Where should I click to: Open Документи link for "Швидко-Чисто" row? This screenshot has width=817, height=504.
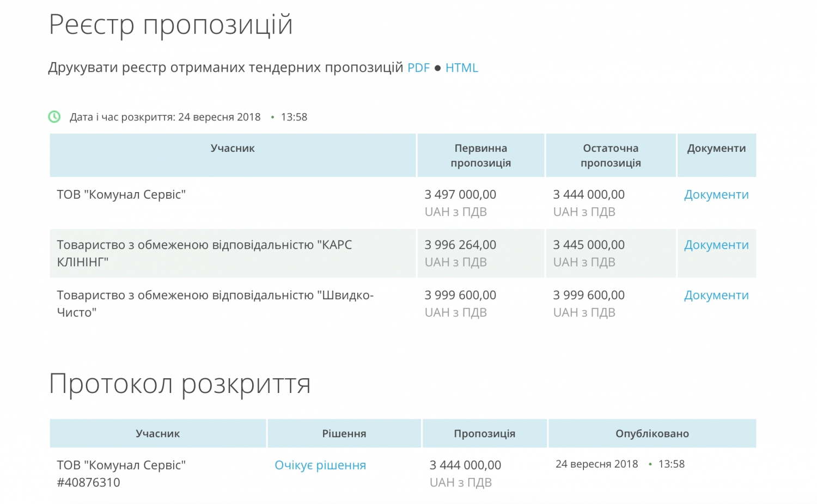point(716,296)
